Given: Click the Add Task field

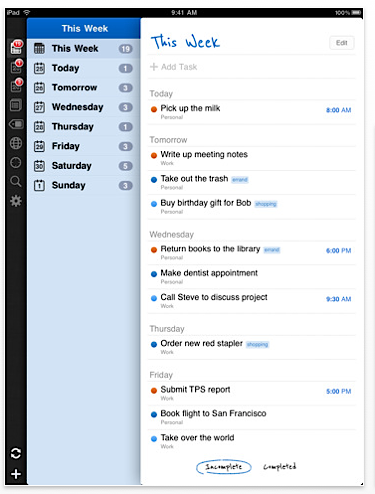Looking at the screenshot, I should (252, 67).
